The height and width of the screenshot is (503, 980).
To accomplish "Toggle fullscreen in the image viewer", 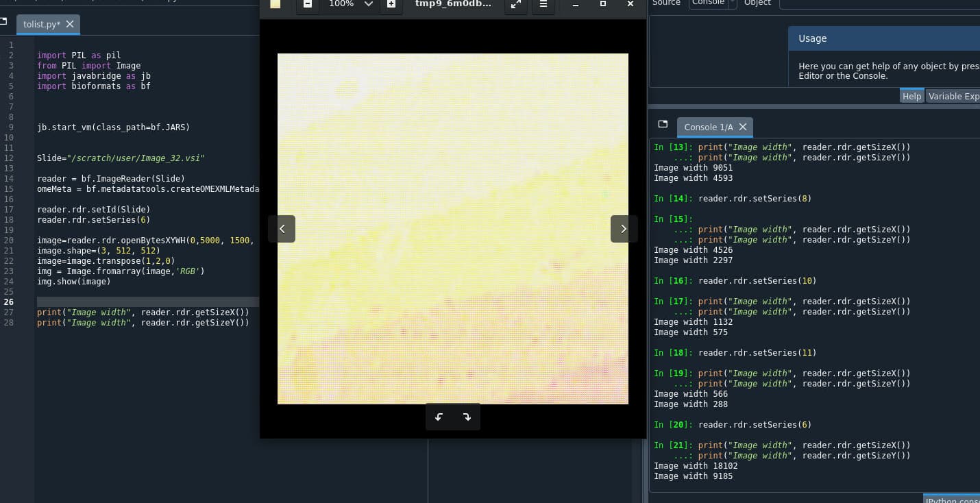I will [515, 4].
